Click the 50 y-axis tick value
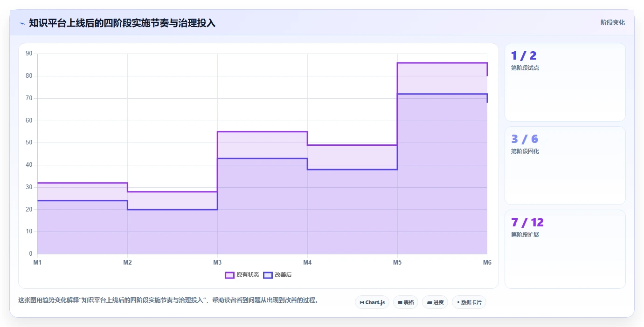The height and width of the screenshot is (327, 644). tap(29, 143)
